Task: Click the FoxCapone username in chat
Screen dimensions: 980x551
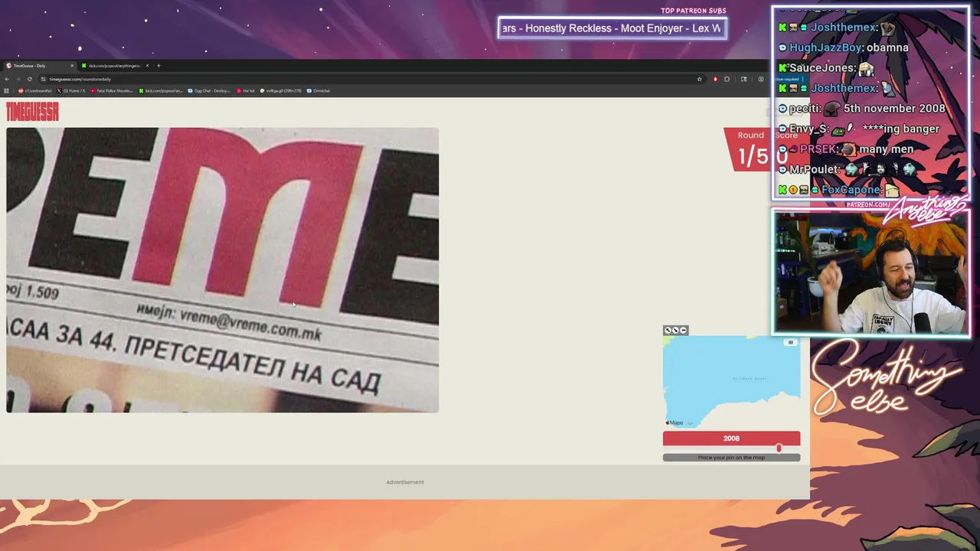Action: (851, 190)
